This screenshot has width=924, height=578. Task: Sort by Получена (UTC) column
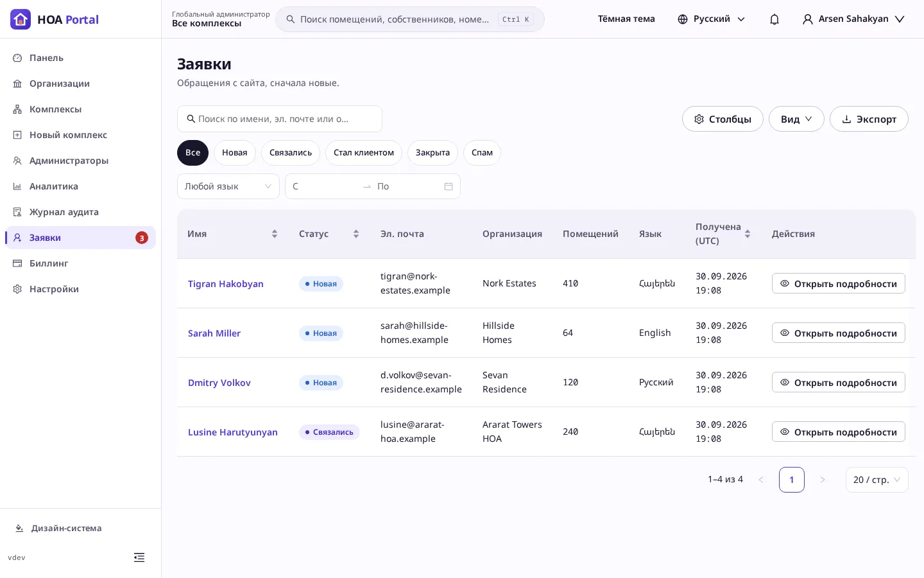[x=723, y=234]
